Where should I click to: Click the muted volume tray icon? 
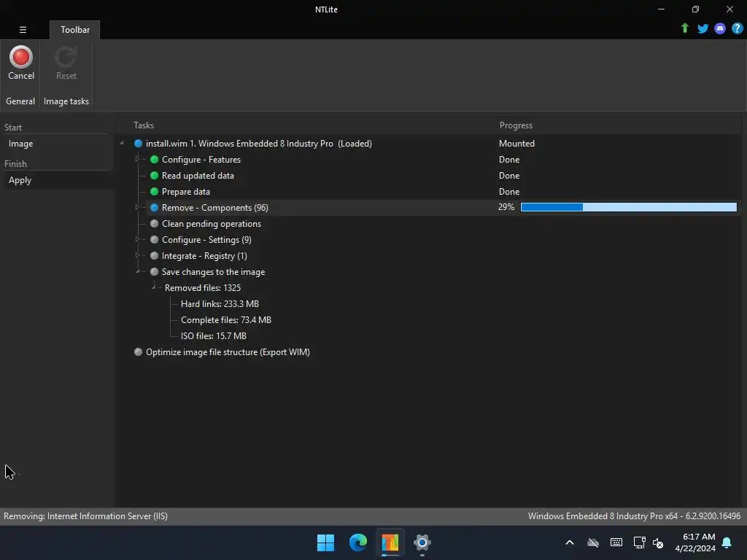pyautogui.click(x=658, y=542)
